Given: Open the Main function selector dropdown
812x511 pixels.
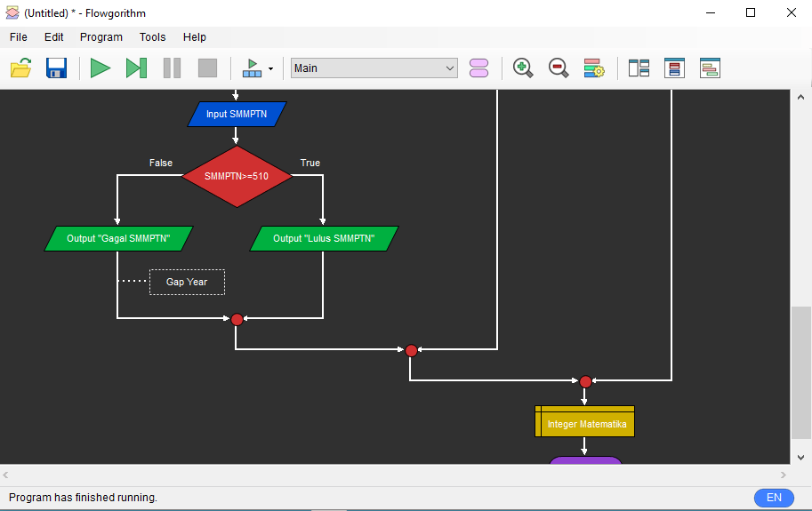Looking at the screenshot, I should point(374,68).
